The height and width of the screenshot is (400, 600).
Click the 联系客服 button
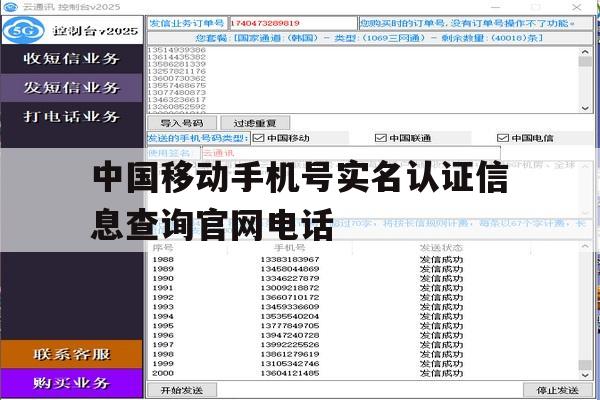(72, 354)
